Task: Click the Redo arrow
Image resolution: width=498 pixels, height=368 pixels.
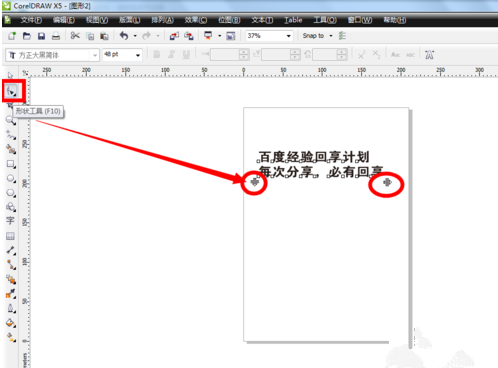Action: click(146, 36)
